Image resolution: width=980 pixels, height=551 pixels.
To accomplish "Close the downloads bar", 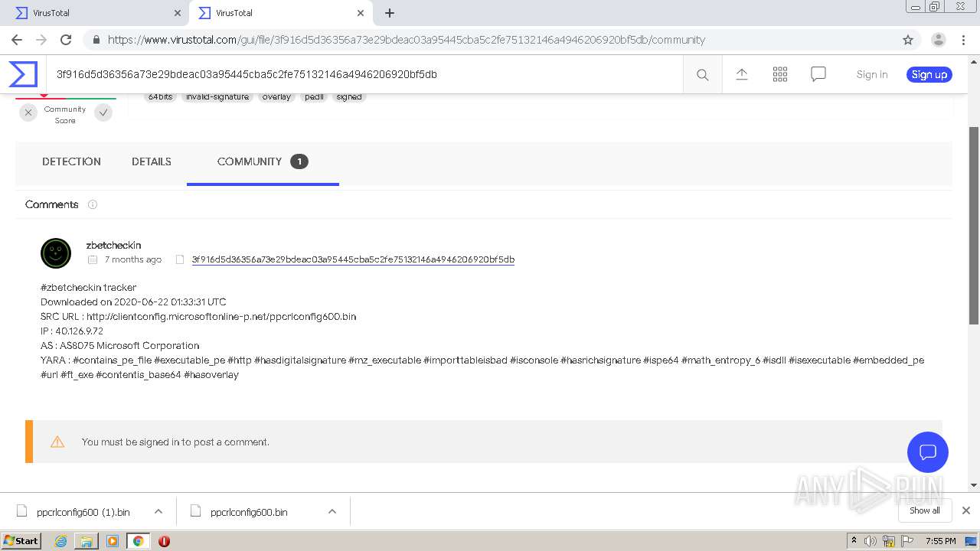I will [x=966, y=510].
